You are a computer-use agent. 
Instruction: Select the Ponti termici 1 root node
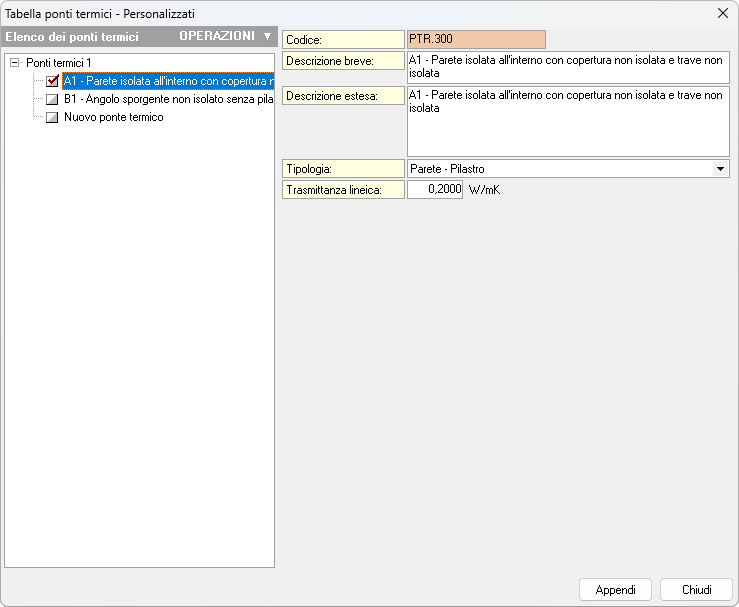[58, 63]
